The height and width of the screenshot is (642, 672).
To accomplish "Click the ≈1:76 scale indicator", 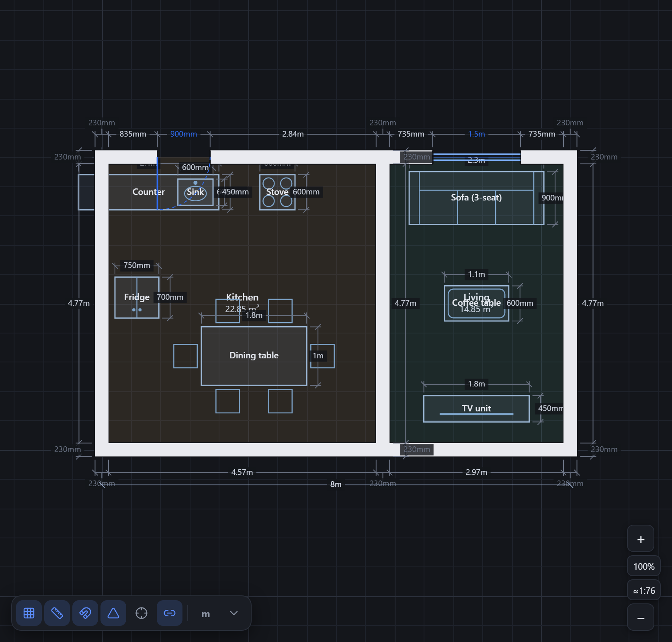I will tap(644, 591).
